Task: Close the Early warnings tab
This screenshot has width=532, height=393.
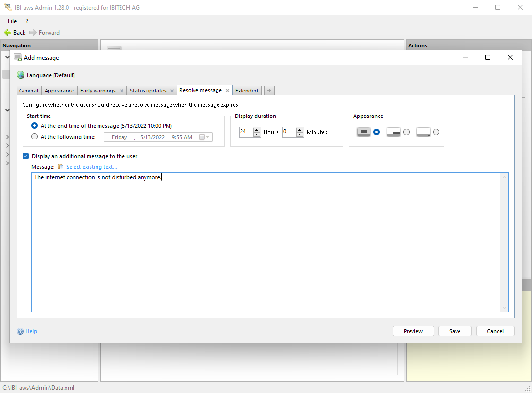Action: click(x=121, y=91)
